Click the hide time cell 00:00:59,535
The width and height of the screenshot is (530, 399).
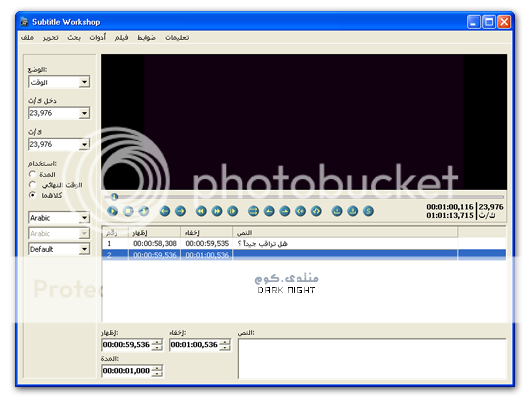pos(207,243)
